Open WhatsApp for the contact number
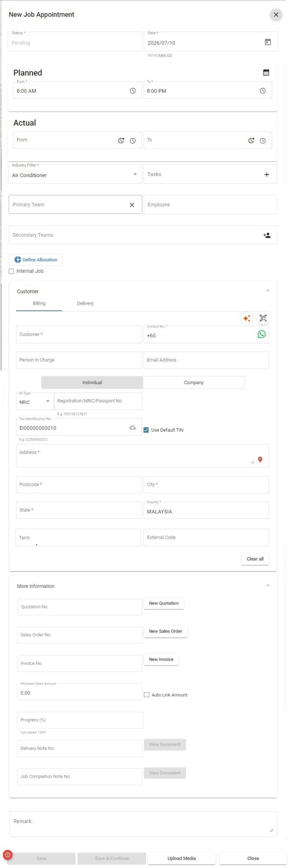290x868 pixels. pyautogui.click(x=262, y=334)
